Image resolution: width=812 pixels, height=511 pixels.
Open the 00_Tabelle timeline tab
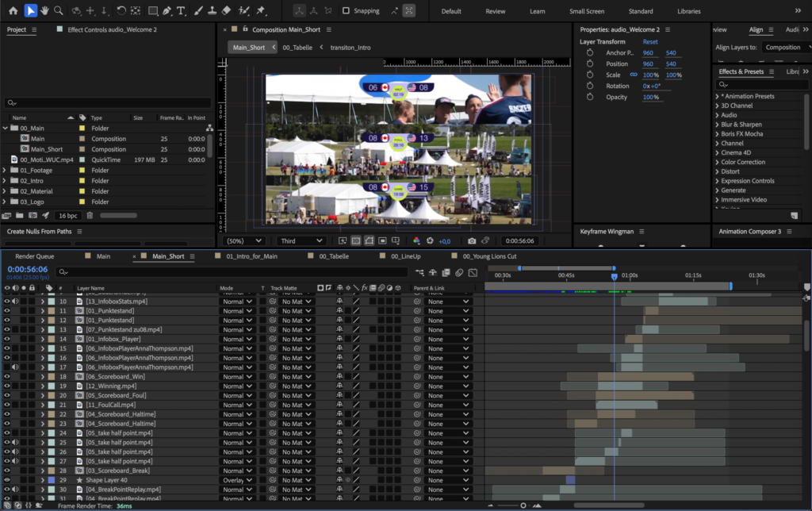pos(334,256)
